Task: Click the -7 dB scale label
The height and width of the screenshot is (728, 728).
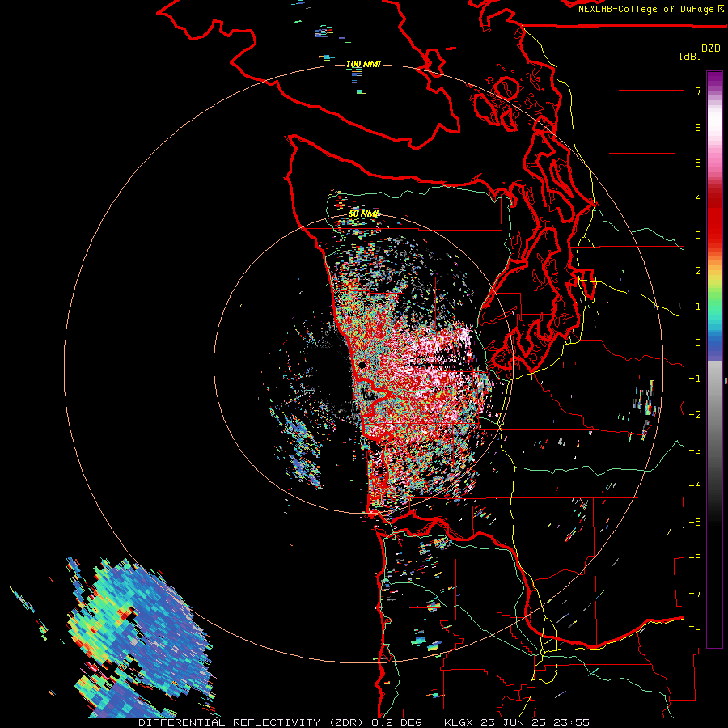Action: [x=695, y=594]
